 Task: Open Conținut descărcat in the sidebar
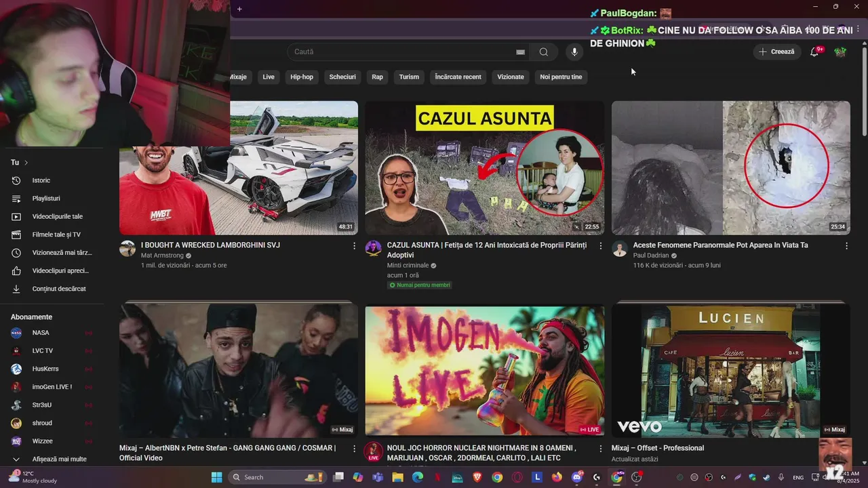click(x=51, y=289)
